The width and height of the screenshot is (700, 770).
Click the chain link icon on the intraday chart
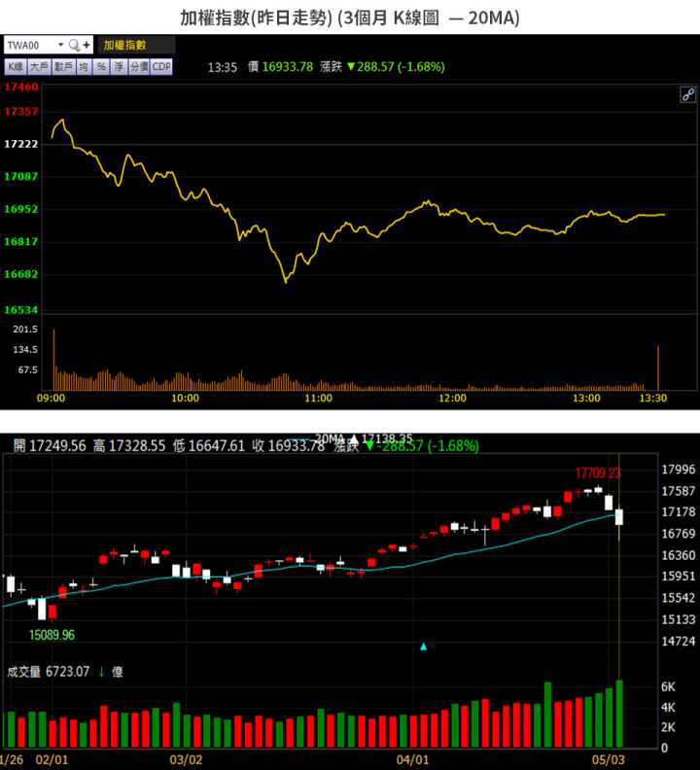click(687, 94)
